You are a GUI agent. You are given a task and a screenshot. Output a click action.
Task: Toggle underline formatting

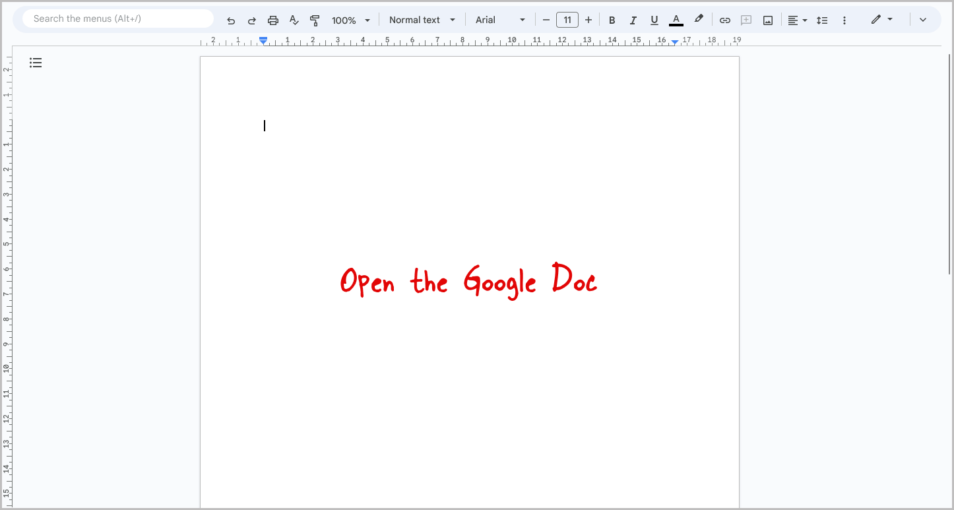pyautogui.click(x=654, y=20)
